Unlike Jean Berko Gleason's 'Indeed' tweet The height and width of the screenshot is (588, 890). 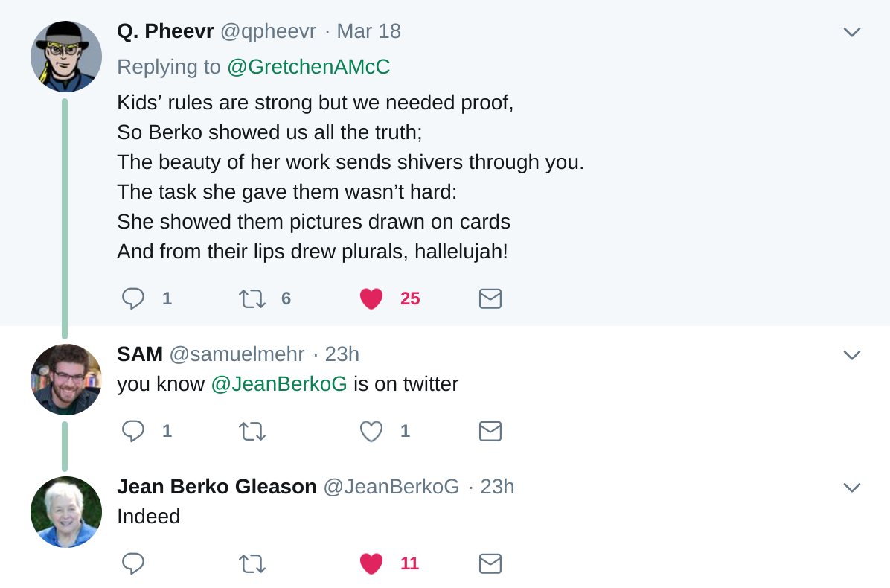(371, 563)
